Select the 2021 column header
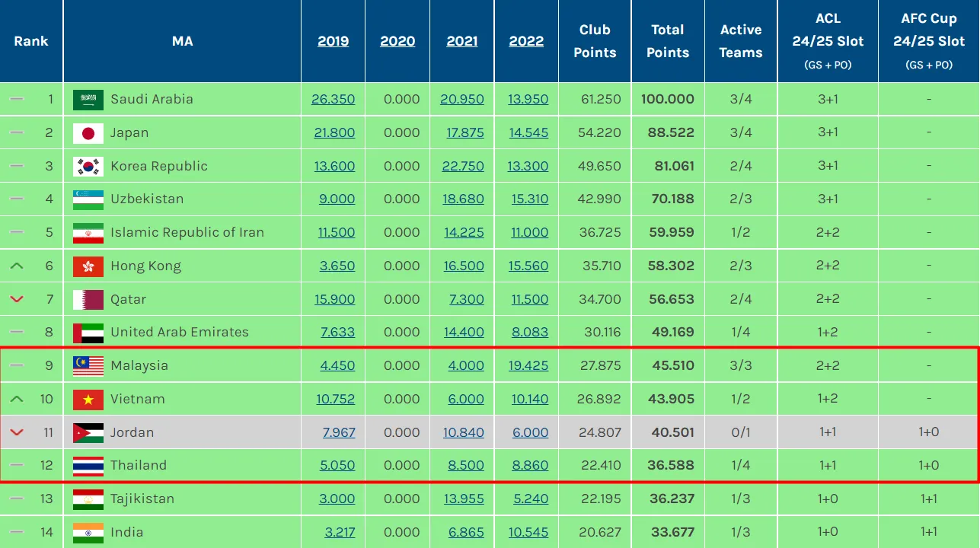The image size is (980, 548). 462,41
